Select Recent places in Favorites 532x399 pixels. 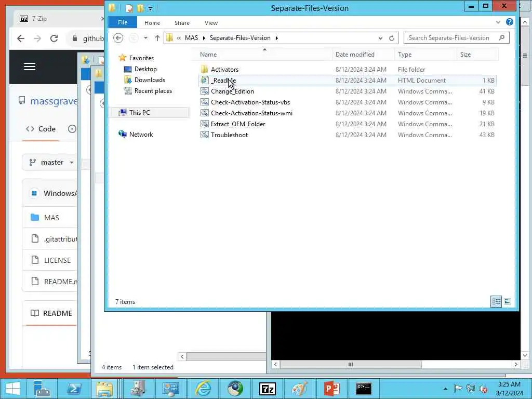153,90
